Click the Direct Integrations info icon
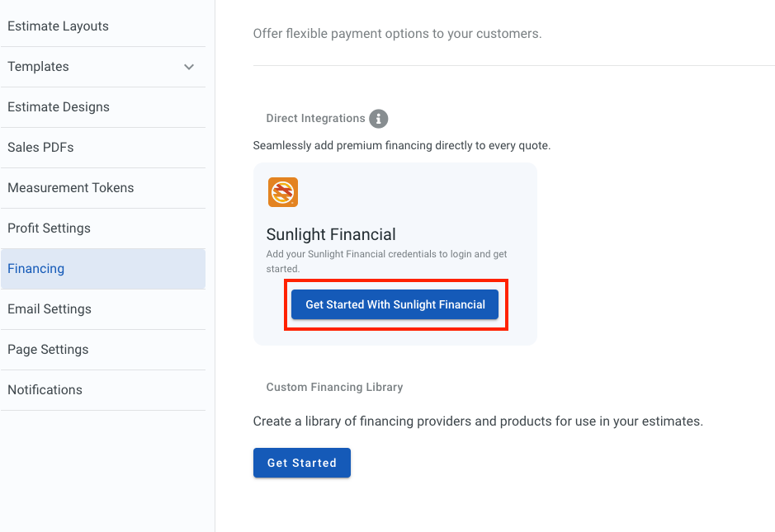This screenshot has width=775, height=532. tap(379, 118)
